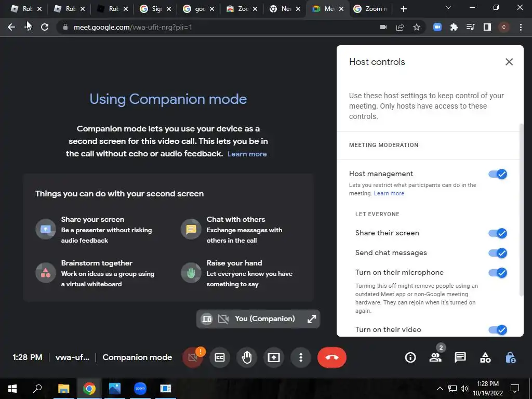
Task: Share this page via address bar icon
Action: (x=400, y=27)
